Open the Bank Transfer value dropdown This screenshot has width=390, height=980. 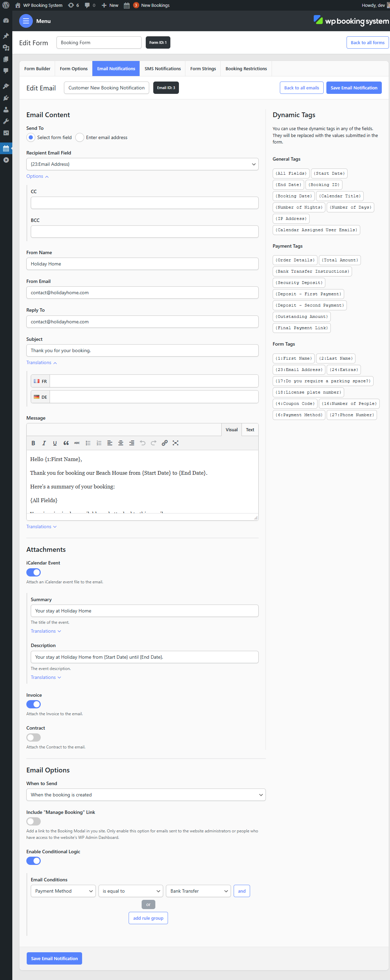click(x=198, y=891)
